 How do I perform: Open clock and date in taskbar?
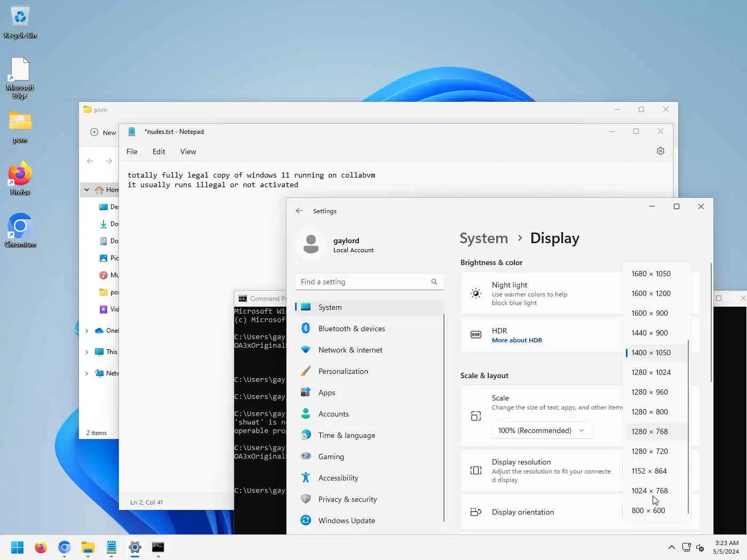click(x=726, y=547)
